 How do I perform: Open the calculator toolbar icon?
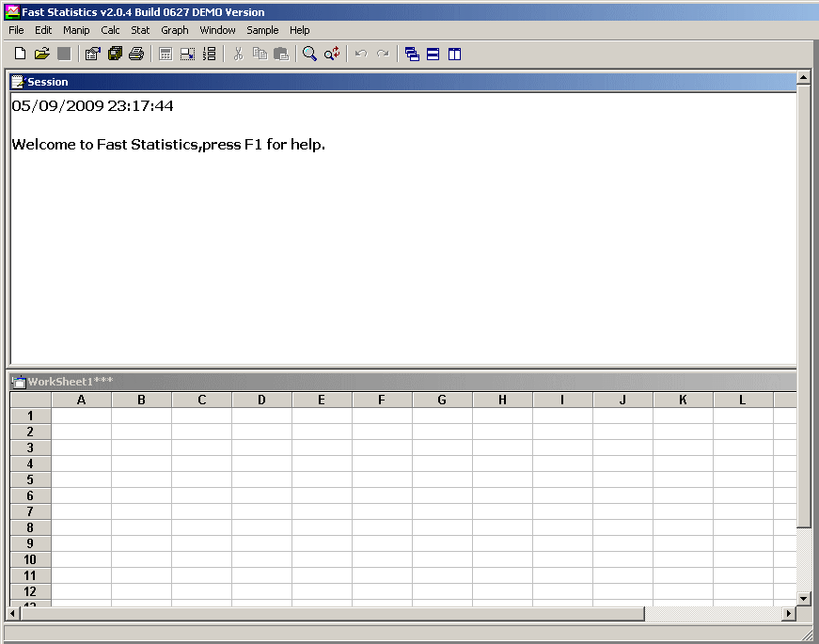[165, 54]
